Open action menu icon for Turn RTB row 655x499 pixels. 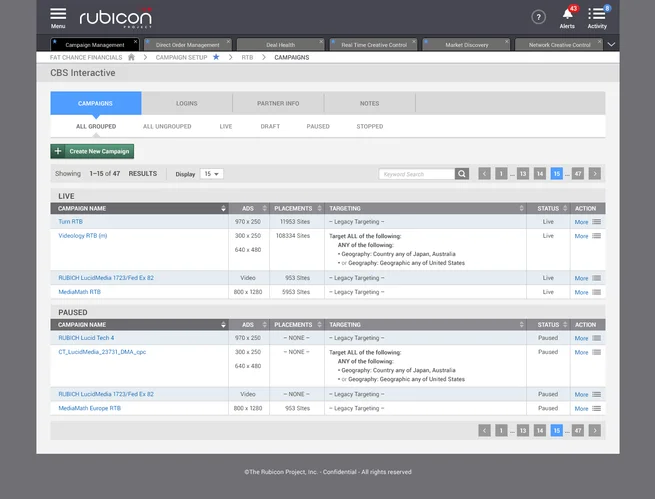pos(597,222)
